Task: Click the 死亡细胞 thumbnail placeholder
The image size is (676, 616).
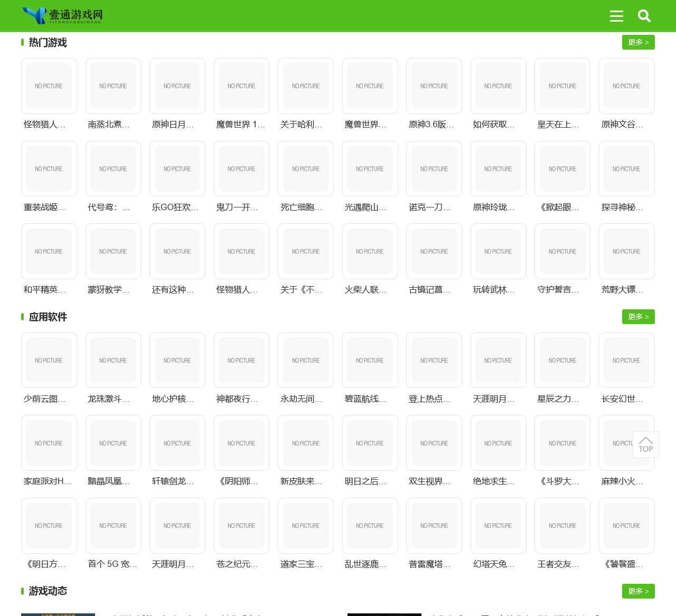Action: 305,168
